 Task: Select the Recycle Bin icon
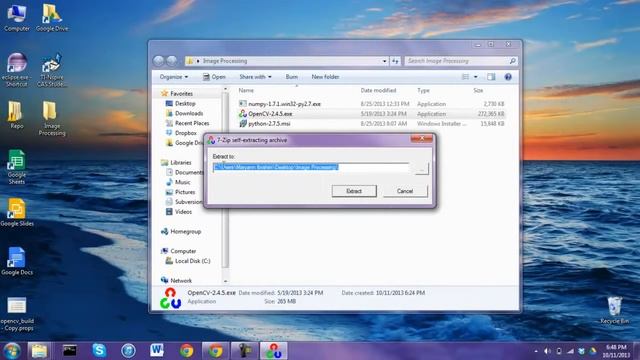coord(614,310)
